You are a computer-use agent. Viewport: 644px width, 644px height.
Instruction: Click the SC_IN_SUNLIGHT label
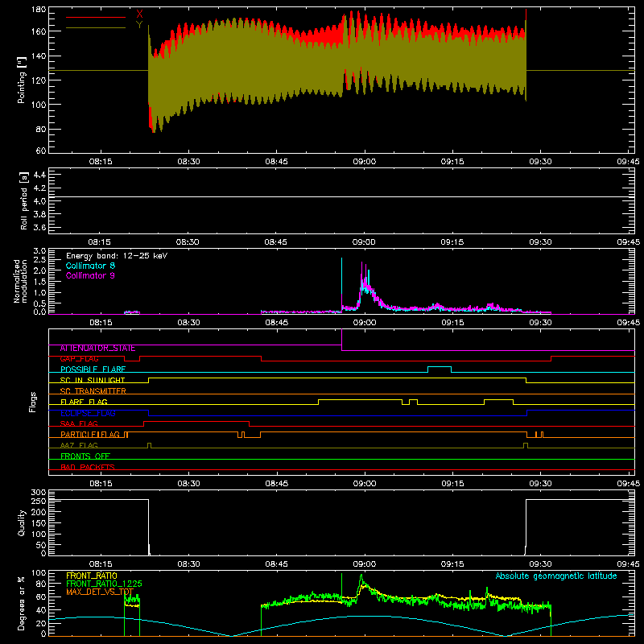coord(93,380)
